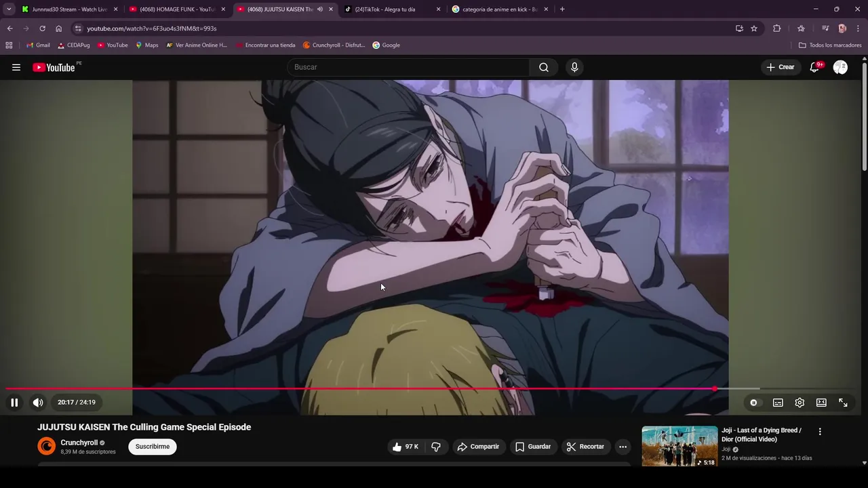Viewport: 868px width, 488px height.
Task: Switch to the TikTok Alegra tu día tab
Action: 392,9
